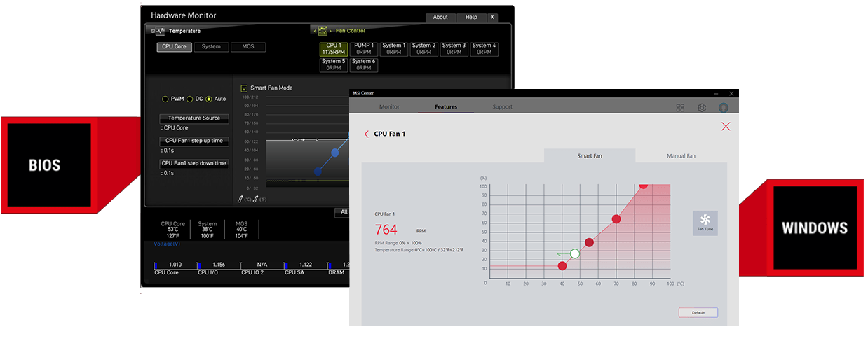Switch to the Manual Fan tab
The image size is (868, 341).
pos(681,156)
